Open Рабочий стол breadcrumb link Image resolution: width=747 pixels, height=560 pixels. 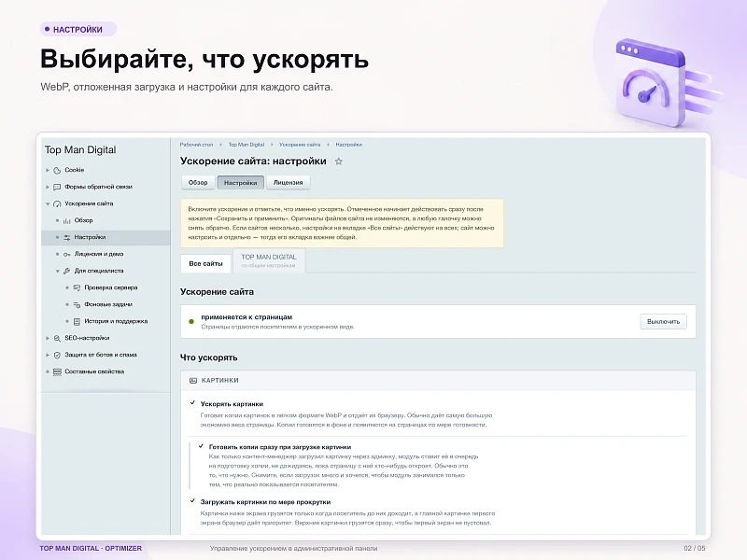coord(196,145)
